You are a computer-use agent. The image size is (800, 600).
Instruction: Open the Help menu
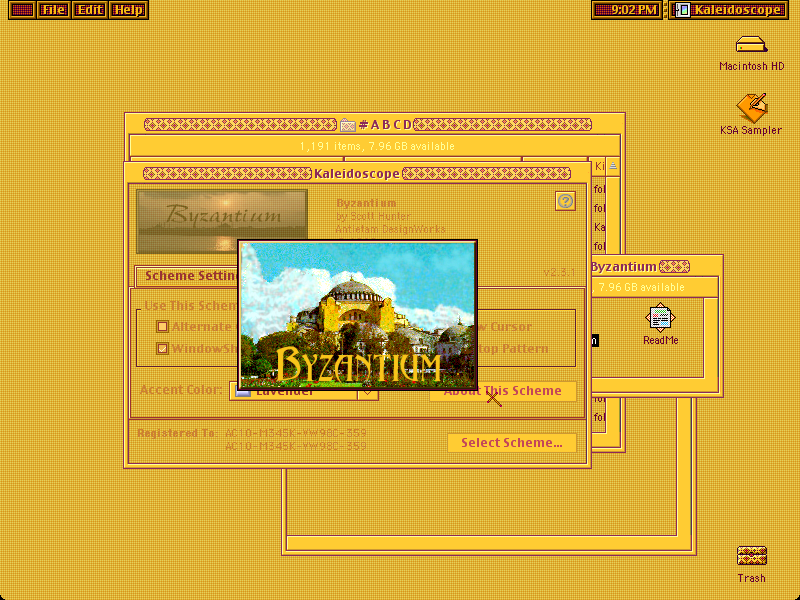(129, 10)
